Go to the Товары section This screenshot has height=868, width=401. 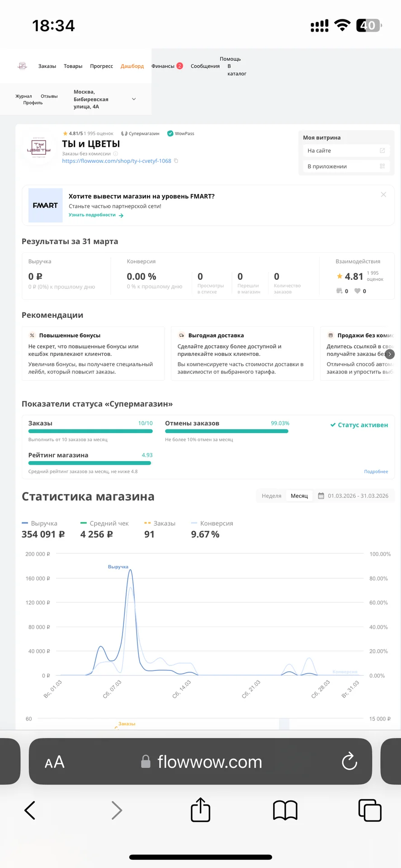(73, 66)
